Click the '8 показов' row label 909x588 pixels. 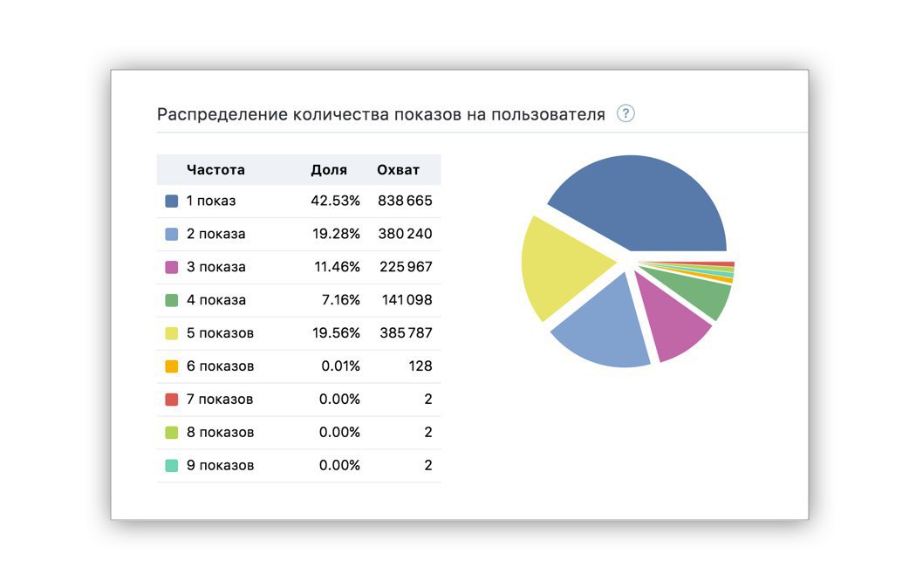(x=220, y=433)
